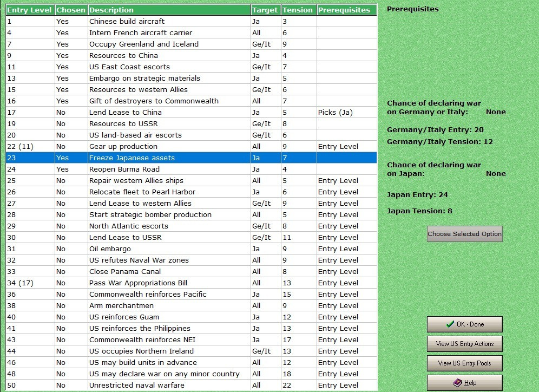Click entry level cell 34 (17)
This screenshot has width=539, height=392.
click(30, 283)
